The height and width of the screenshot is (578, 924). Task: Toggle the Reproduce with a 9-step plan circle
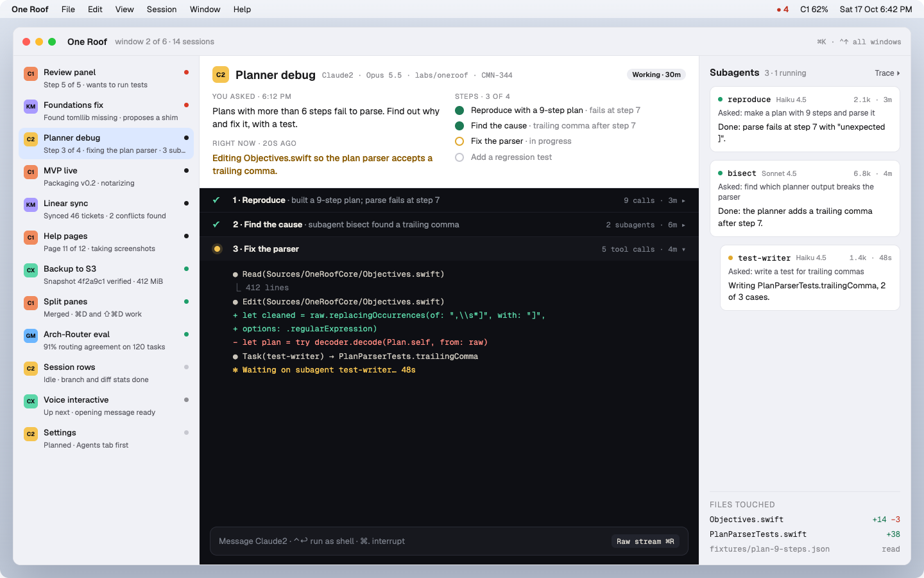[459, 110]
